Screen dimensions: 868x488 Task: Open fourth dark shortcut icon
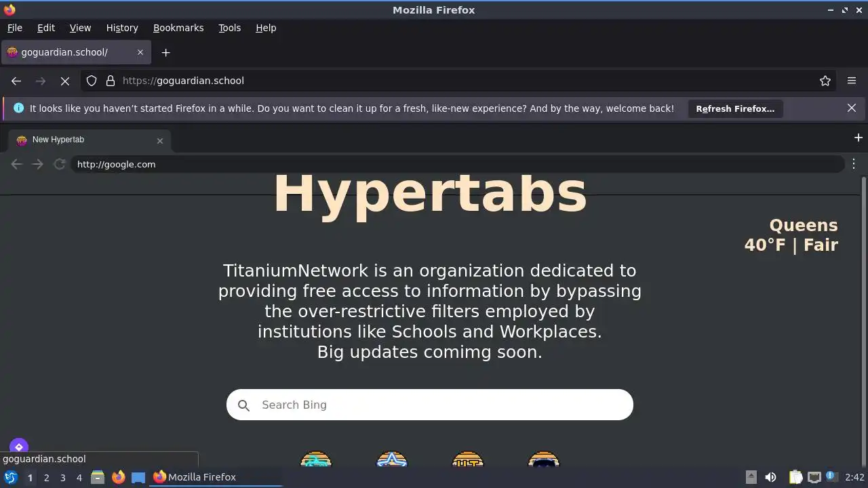point(544,460)
